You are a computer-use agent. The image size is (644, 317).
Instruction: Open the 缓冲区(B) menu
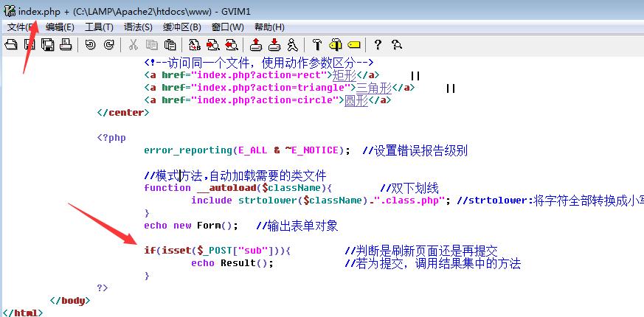[x=182, y=27]
